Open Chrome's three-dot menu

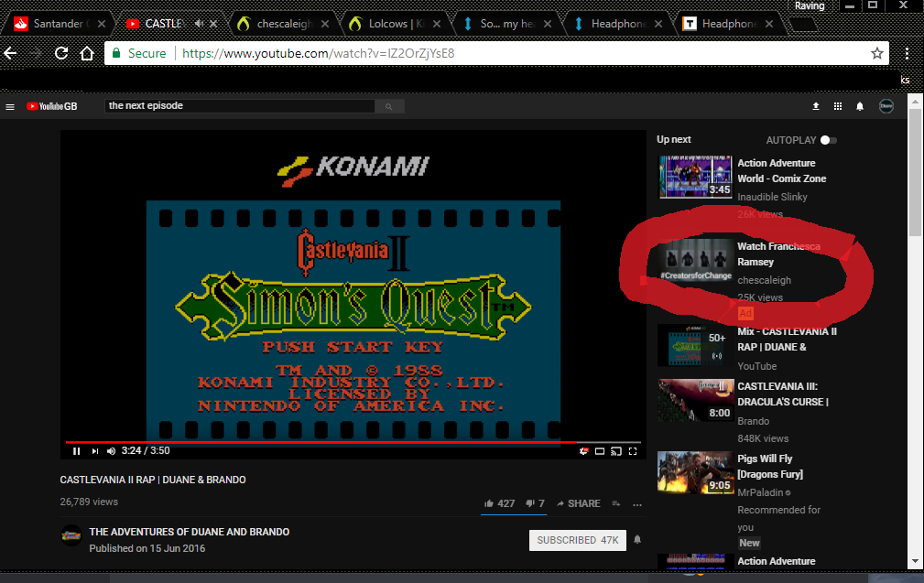907,54
